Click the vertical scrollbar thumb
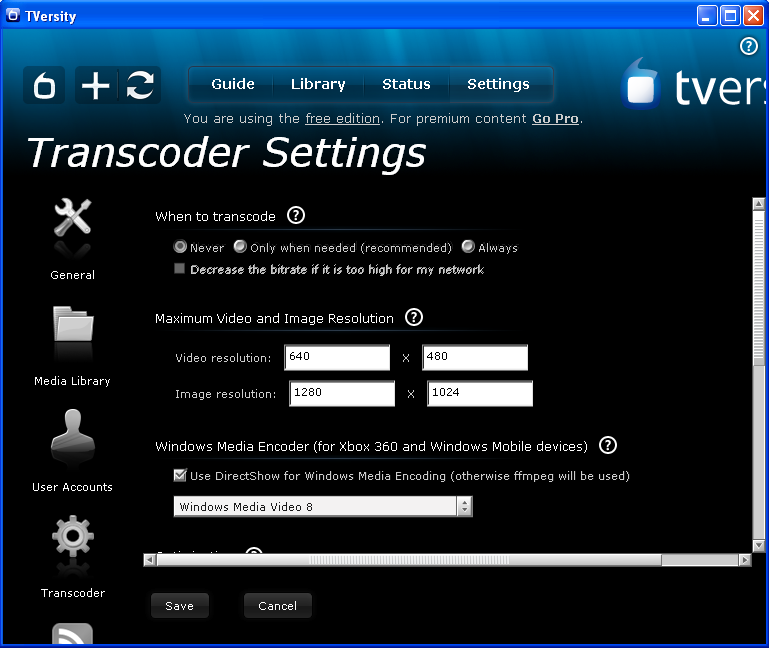Screen dimensions: 769x648 (x=759, y=288)
